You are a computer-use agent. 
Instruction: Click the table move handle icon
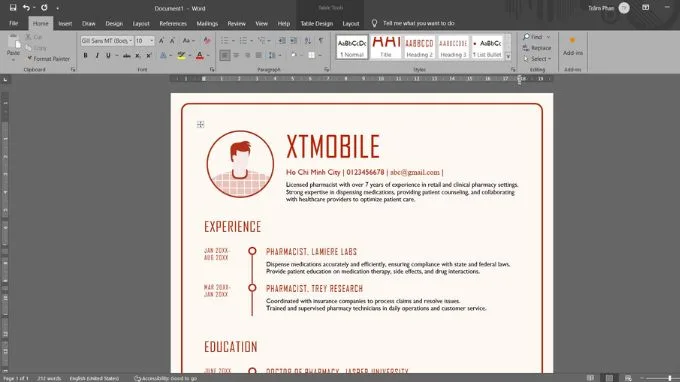pos(200,124)
